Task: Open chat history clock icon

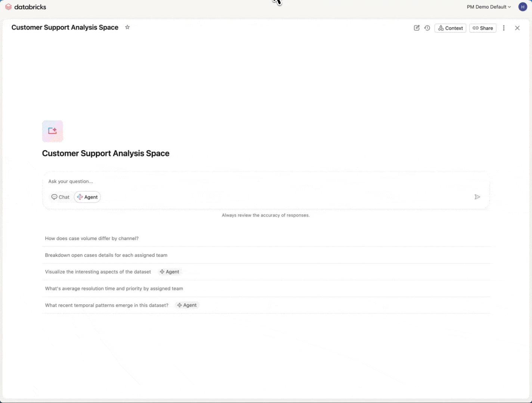Action: (x=427, y=28)
